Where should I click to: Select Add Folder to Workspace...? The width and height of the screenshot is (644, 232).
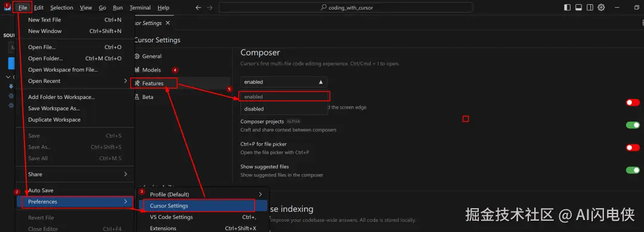[x=75, y=97]
